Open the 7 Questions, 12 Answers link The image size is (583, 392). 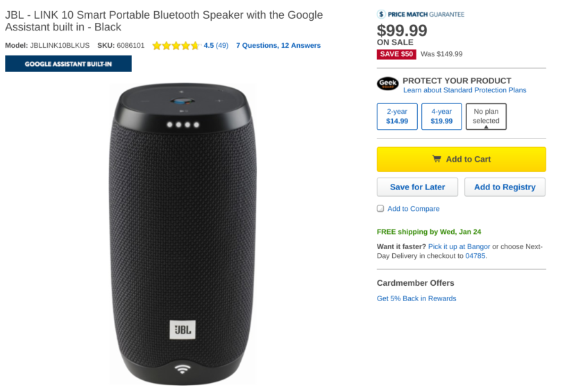tap(278, 46)
